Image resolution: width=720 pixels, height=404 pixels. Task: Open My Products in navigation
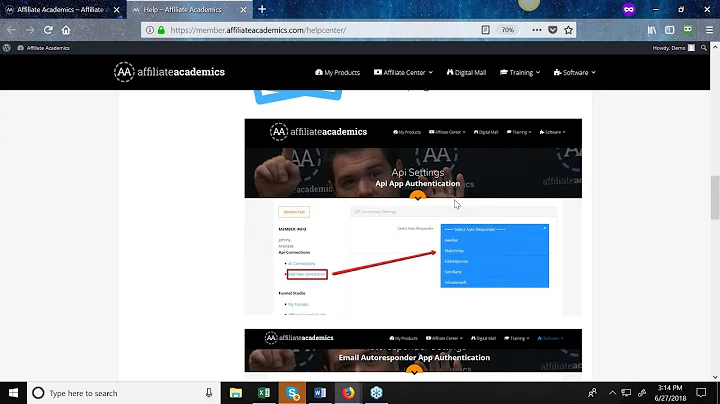click(x=338, y=73)
